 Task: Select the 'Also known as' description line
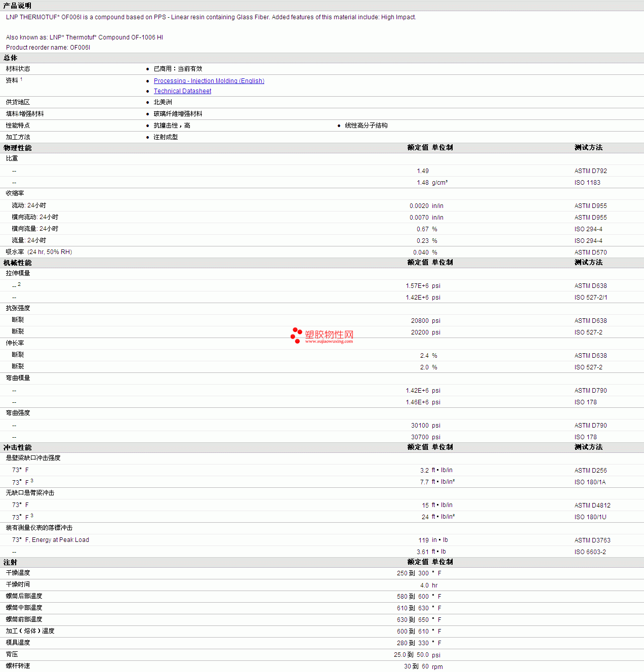(x=85, y=37)
